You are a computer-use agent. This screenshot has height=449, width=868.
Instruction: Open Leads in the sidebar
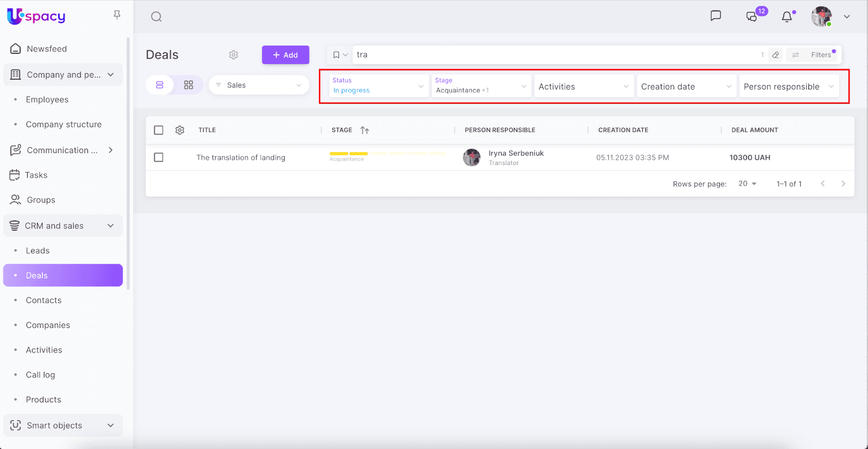click(x=37, y=251)
